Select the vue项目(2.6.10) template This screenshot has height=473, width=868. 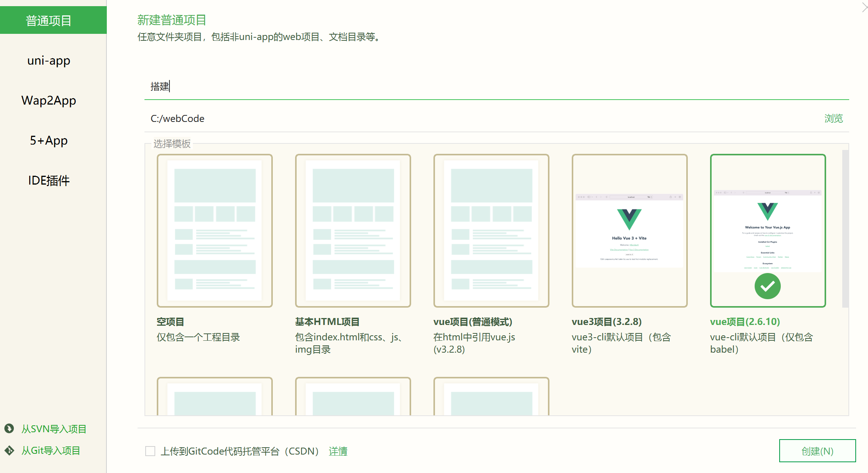coord(768,230)
